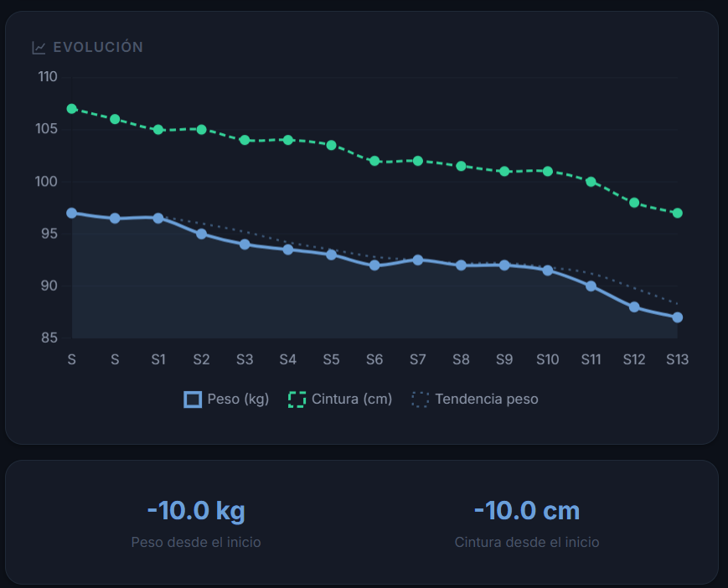Toggle the Tendencia peso trend line

(x=476, y=399)
